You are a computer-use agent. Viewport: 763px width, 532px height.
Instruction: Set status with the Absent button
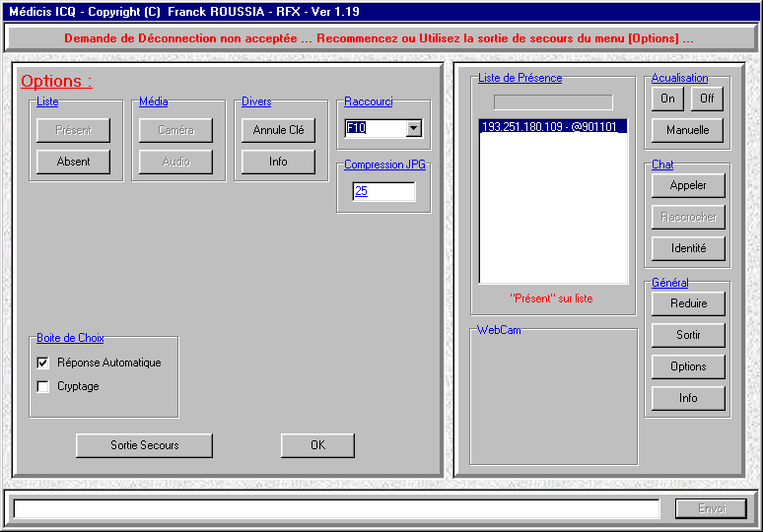pyautogui.click(x=74, y=162)
